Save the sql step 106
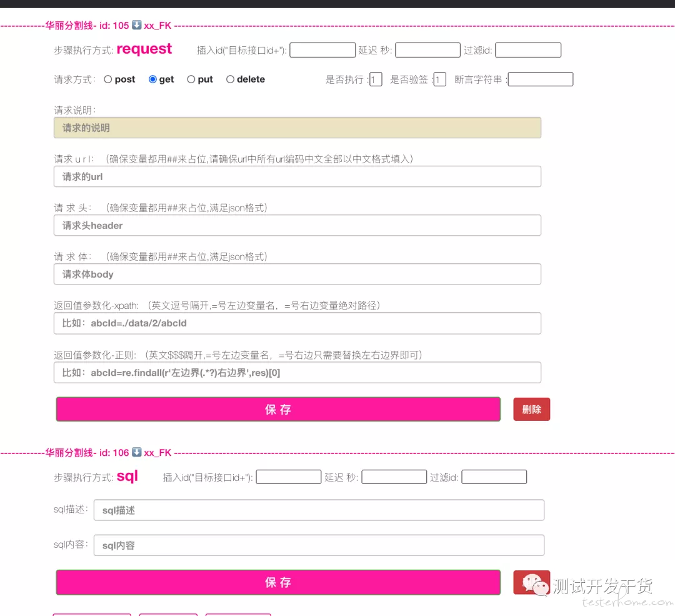Viewport: 675px width, 616px height. click(278, 582)
